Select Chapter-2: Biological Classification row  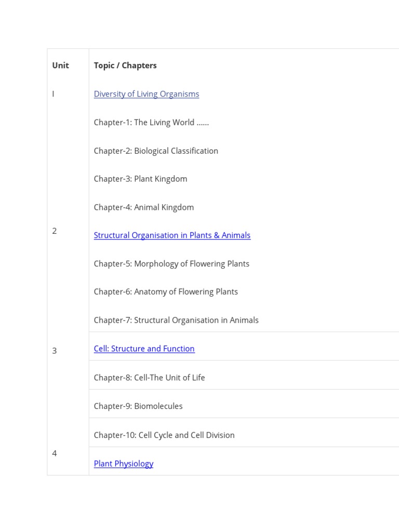[x=156, y=151]
